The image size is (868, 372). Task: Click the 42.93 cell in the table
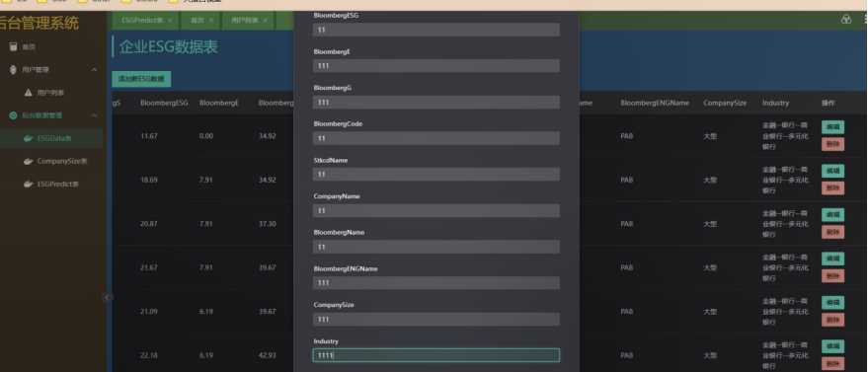click(x=268, y=355)
